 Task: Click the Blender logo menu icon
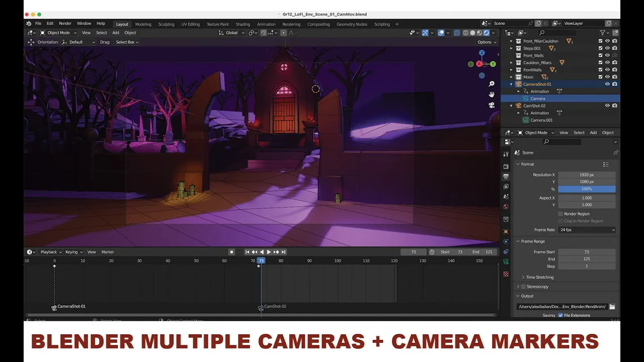[x=29, y=24]
